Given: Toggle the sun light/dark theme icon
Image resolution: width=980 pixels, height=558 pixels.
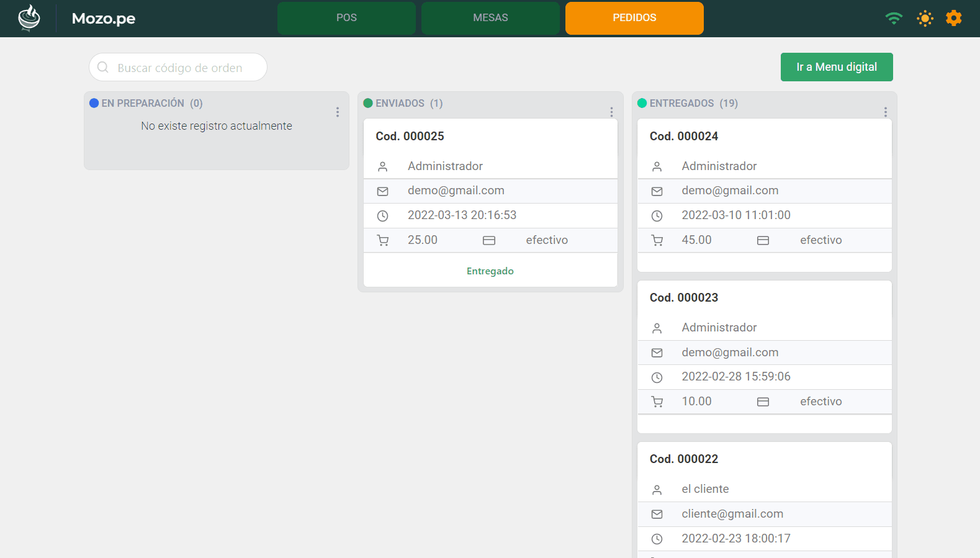Looking at the screenshot, I should tap(925, 18).
